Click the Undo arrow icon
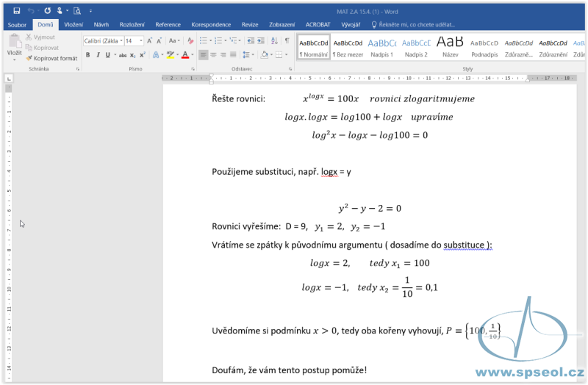This screenshot has width=588, height=385. pos(31,11)
